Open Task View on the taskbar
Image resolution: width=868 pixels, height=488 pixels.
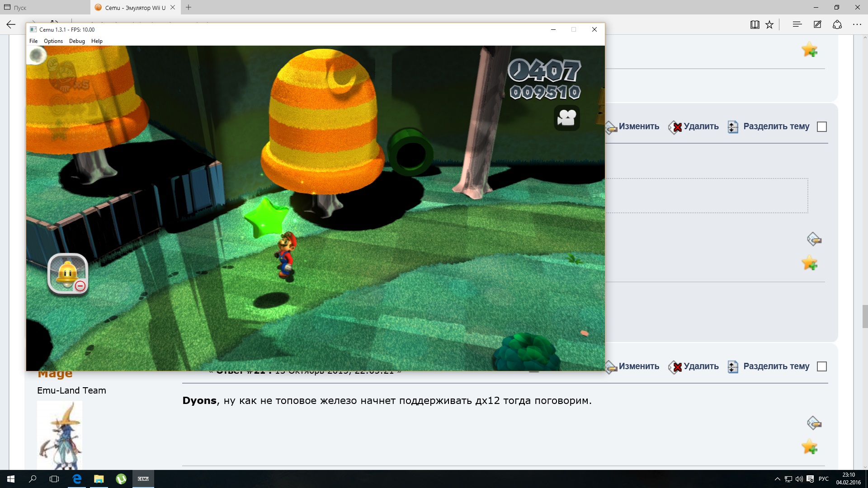[x=54, y=479]
